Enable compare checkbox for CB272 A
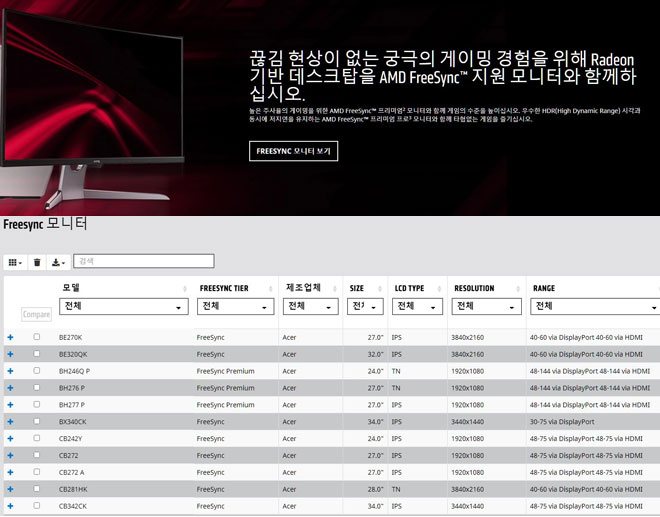660x517 pixels. coord(37,472)
